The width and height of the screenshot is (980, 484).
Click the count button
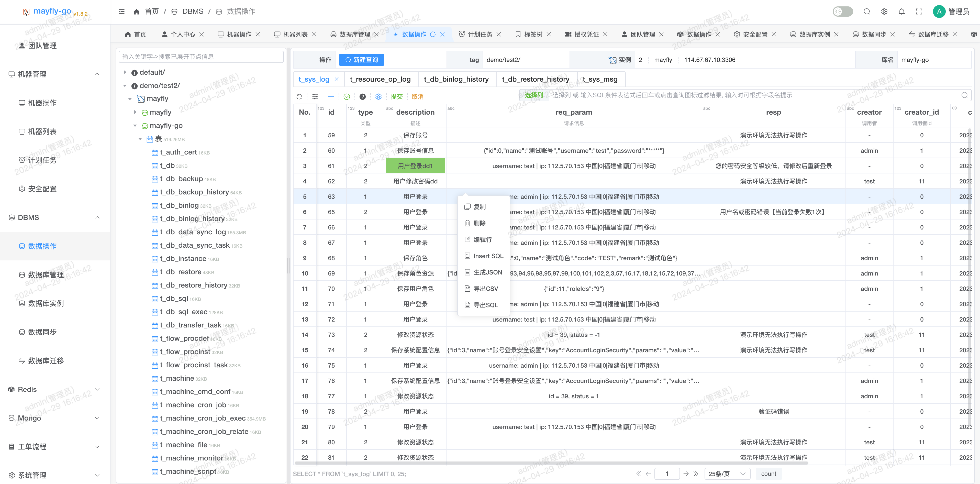click(x=769, y=474)
